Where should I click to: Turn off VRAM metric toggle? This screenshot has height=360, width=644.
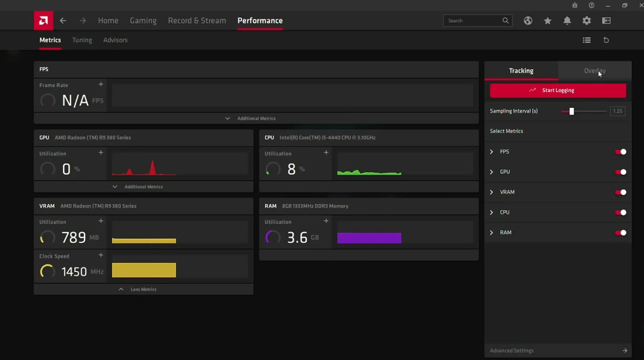pos(620,192)
